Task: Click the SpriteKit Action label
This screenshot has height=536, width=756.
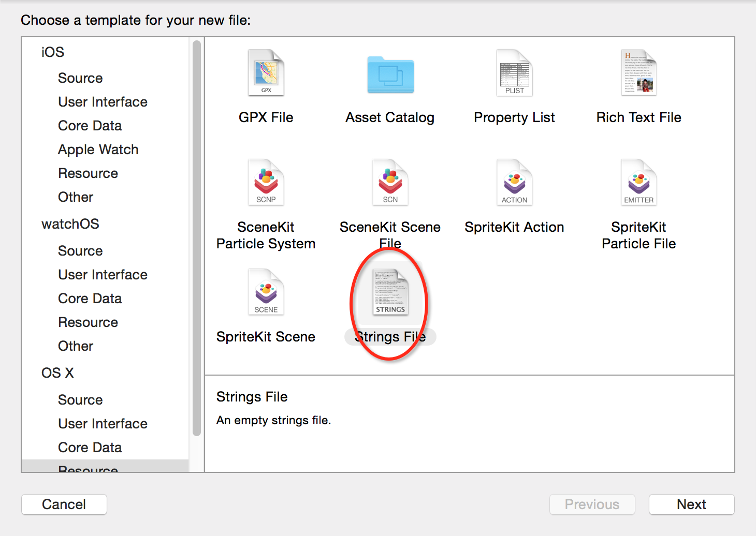Action: point(514,227)
